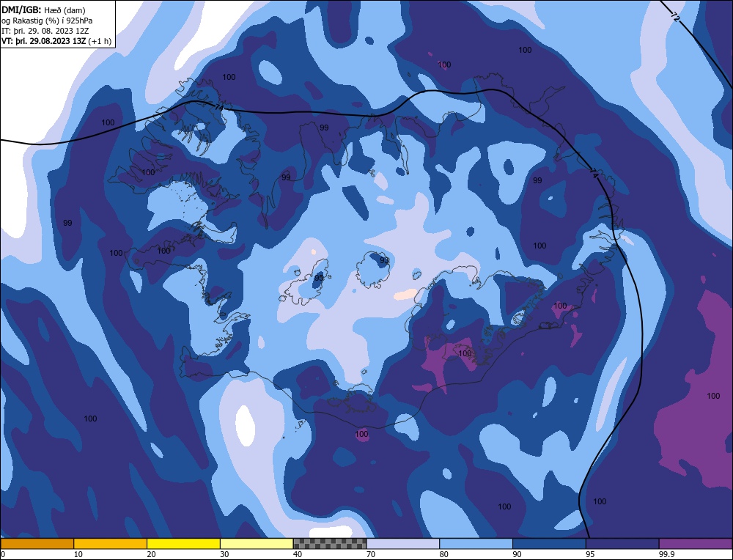Click the legend scale label '10'

pos(78,554)
